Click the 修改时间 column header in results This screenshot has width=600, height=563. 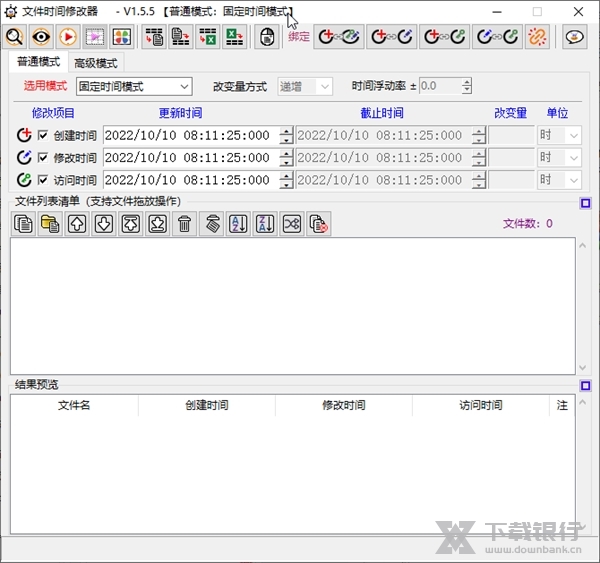(x=344, y=405)
